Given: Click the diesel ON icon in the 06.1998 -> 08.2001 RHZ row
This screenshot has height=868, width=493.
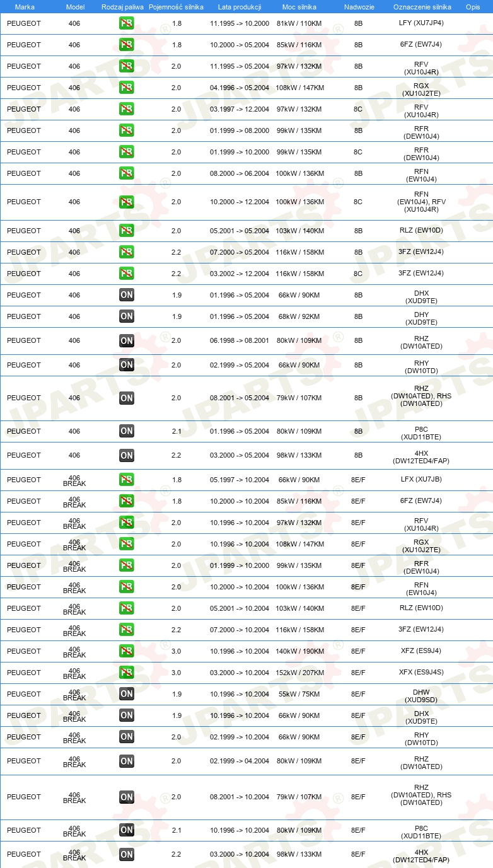Looking at the screenshot, I should click(x=126, y=340).
